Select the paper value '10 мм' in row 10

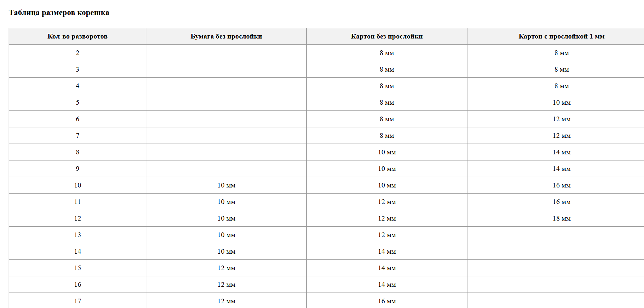click(x=226, y=185)
